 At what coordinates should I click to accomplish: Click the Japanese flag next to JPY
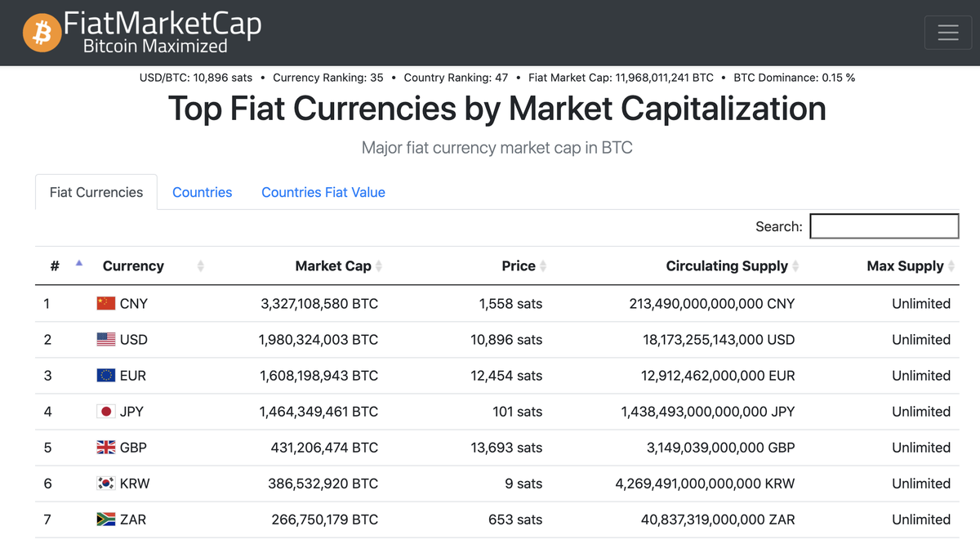[106, 411]
